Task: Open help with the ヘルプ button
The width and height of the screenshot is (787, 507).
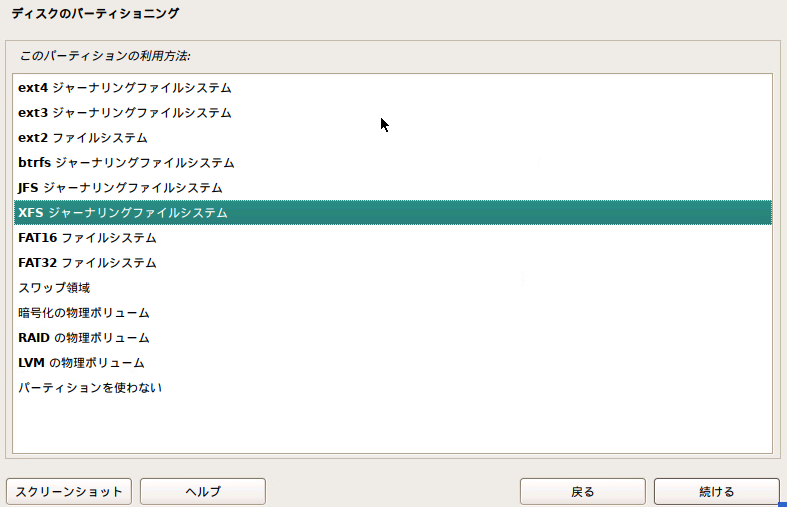Action: point(203,491)
